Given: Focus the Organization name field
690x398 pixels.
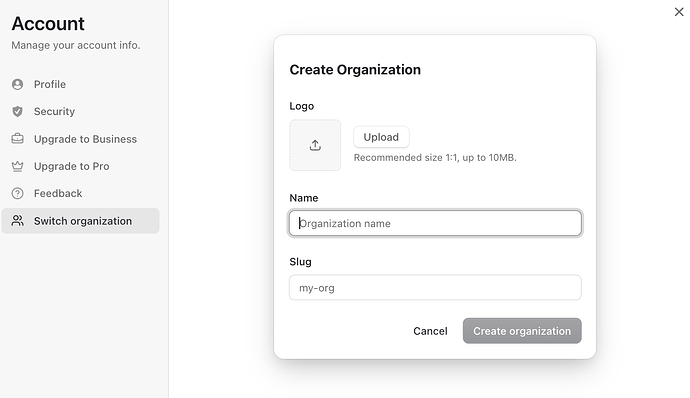Looking at the screenshot, I should pyautogui.click(x=435, y=223).
